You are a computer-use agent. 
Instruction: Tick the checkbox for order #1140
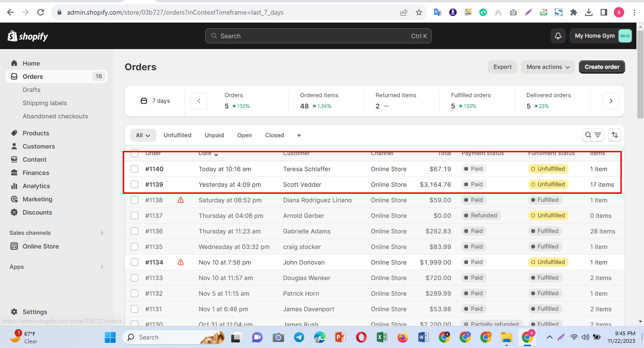pyautogui.click(x=134, y=169)
